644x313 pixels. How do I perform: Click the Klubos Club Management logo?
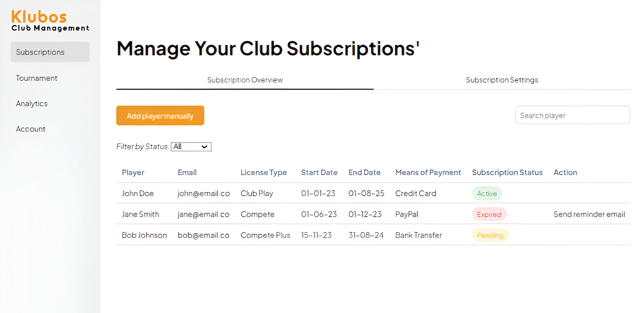click(x=50, y=21)
